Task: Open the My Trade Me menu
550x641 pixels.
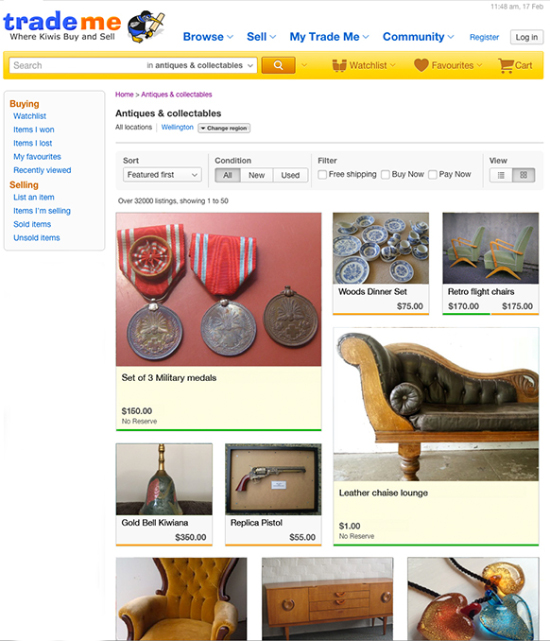Action: [329, 37]
